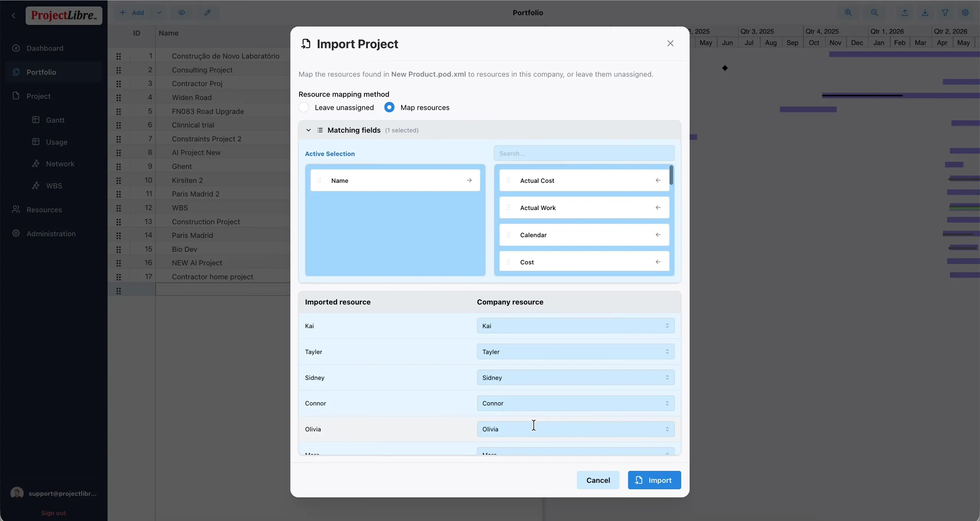This screenshot has width=980, height=521.
Task: Open the Dashboard sidebar item
Action: (x=54, y=48)
